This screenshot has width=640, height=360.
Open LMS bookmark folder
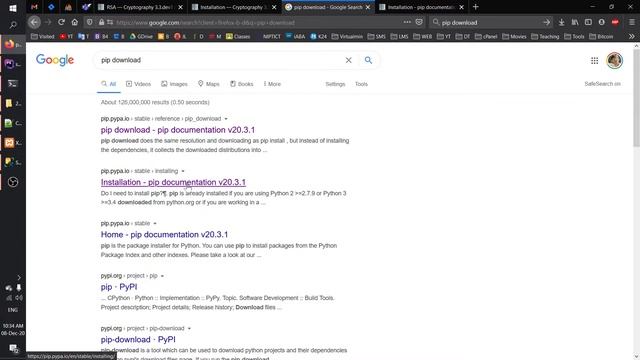(399, 36)
